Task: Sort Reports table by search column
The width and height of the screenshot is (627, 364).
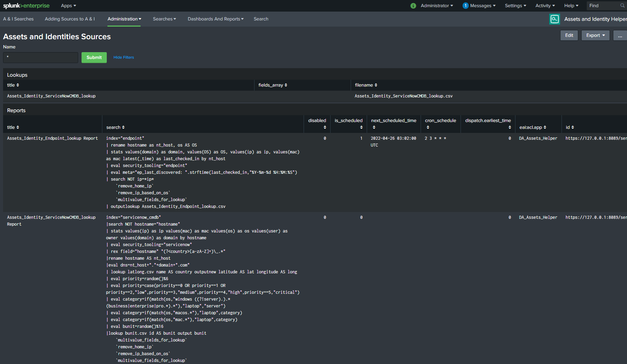Action: [x=115, y=127]
